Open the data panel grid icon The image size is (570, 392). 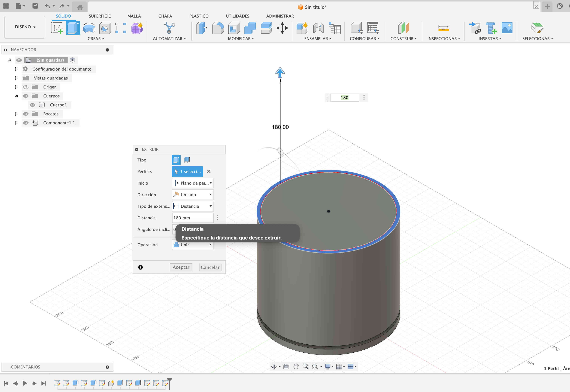(6, 6)
